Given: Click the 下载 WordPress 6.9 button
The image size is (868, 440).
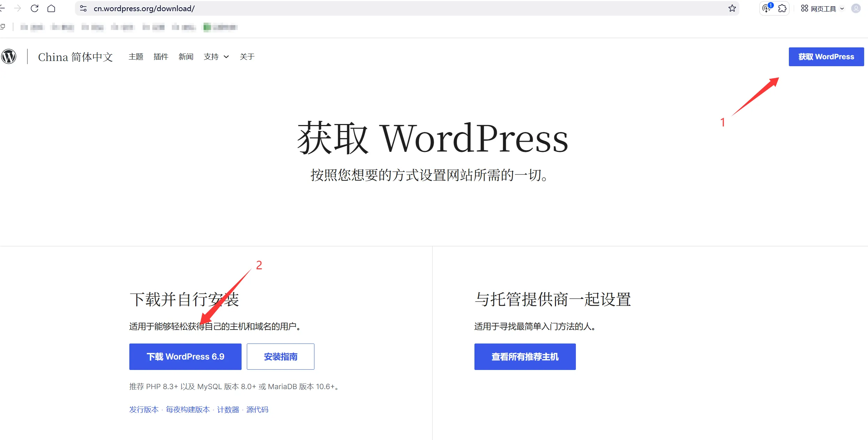Looking at the screenshot, I should point(185,356).
